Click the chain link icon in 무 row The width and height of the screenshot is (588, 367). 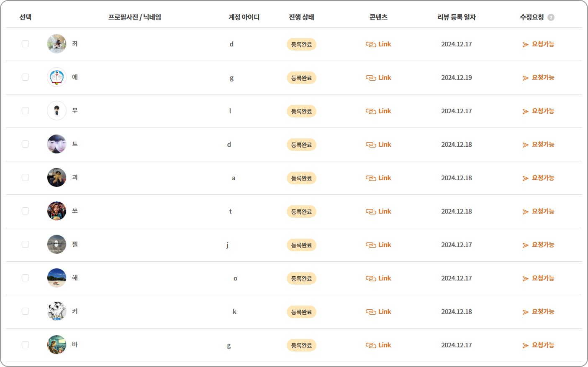tap(371, 111)
